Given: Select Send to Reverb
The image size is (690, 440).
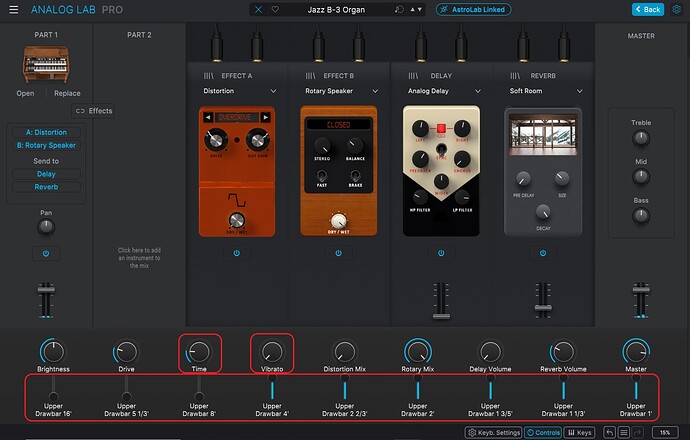Looking at the screenshot, I should click(46, 187).
